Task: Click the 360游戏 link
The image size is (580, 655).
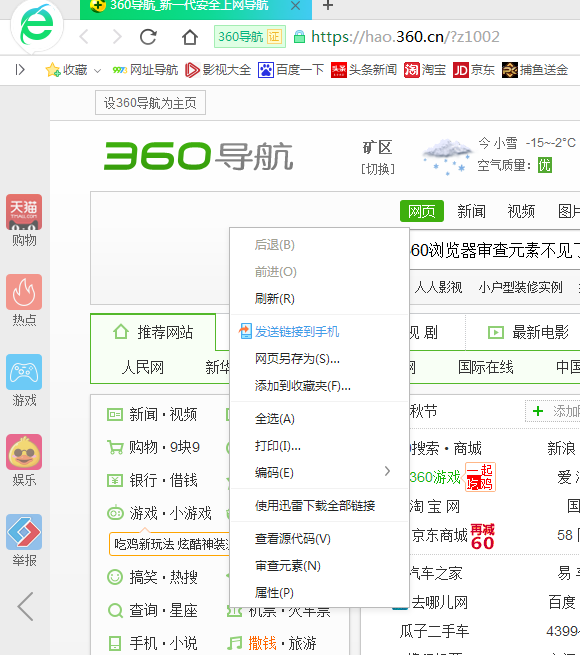Action: 435,477
